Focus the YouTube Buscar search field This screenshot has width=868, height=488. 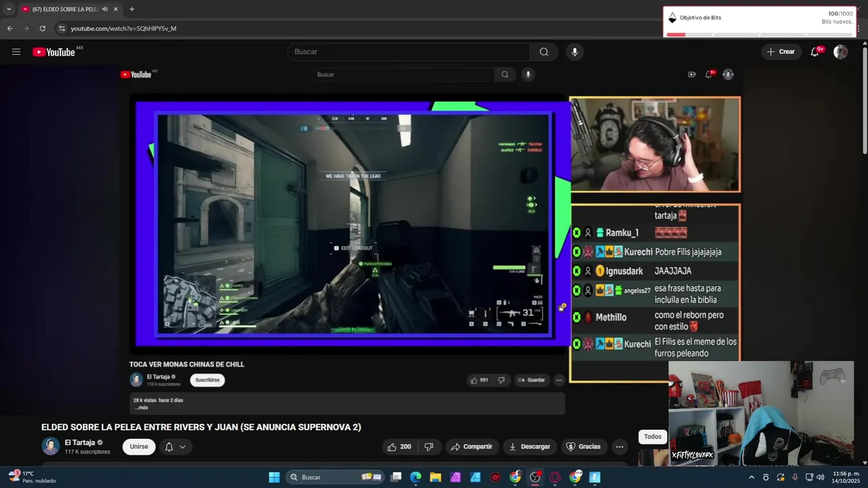point(408,52)
